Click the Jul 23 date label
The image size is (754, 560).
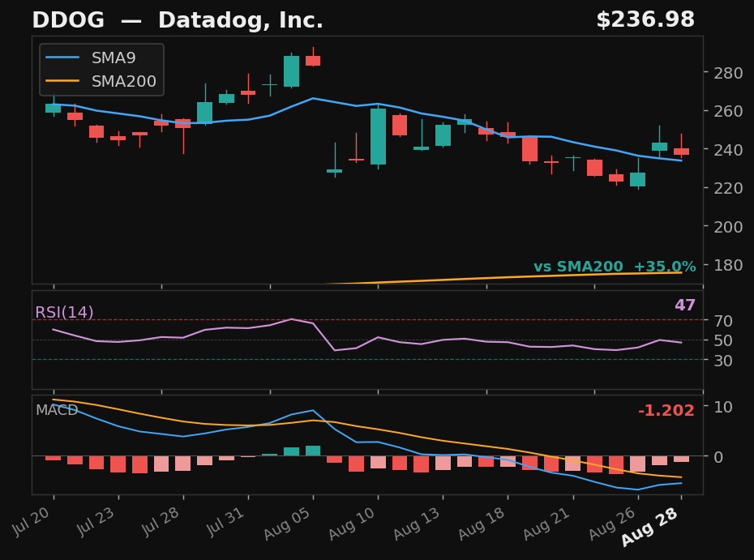click(96, 521)
